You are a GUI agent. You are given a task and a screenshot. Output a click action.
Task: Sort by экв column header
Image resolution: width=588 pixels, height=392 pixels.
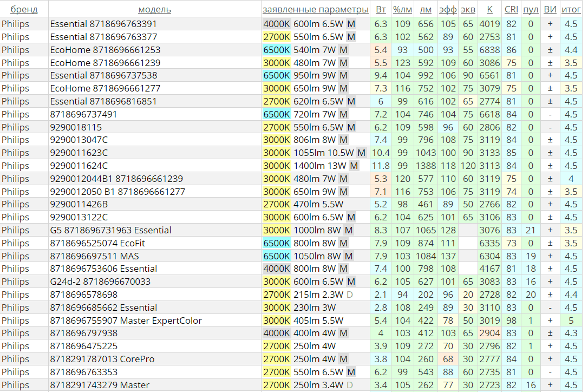pyautogui.click(x=468, y=9)
